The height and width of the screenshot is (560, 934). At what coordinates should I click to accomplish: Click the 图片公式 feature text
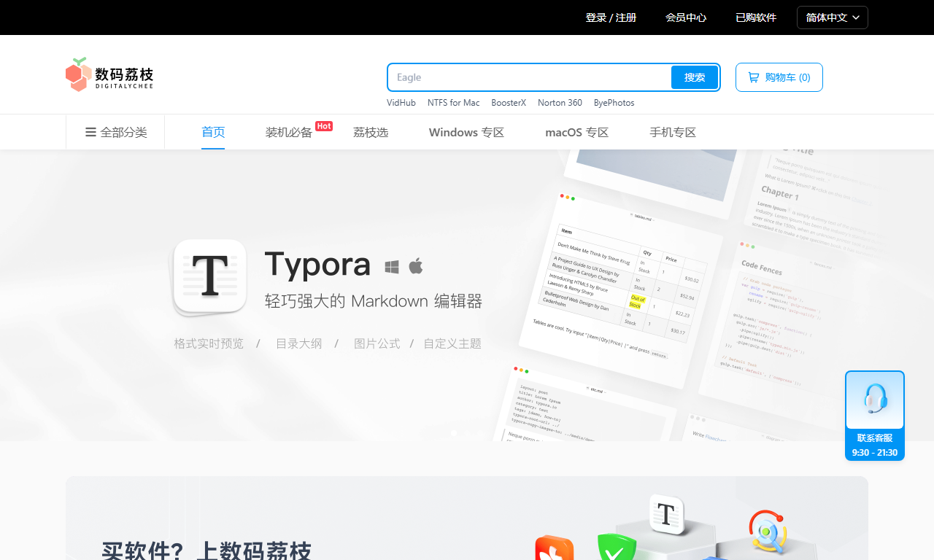[x=377, y=343]
